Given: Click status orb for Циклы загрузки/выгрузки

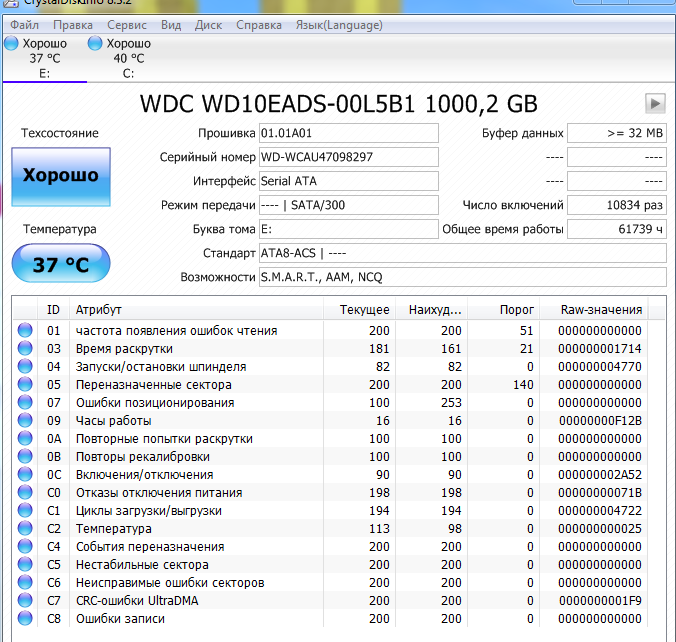Looking at the screenshot, I should point(25,510).
